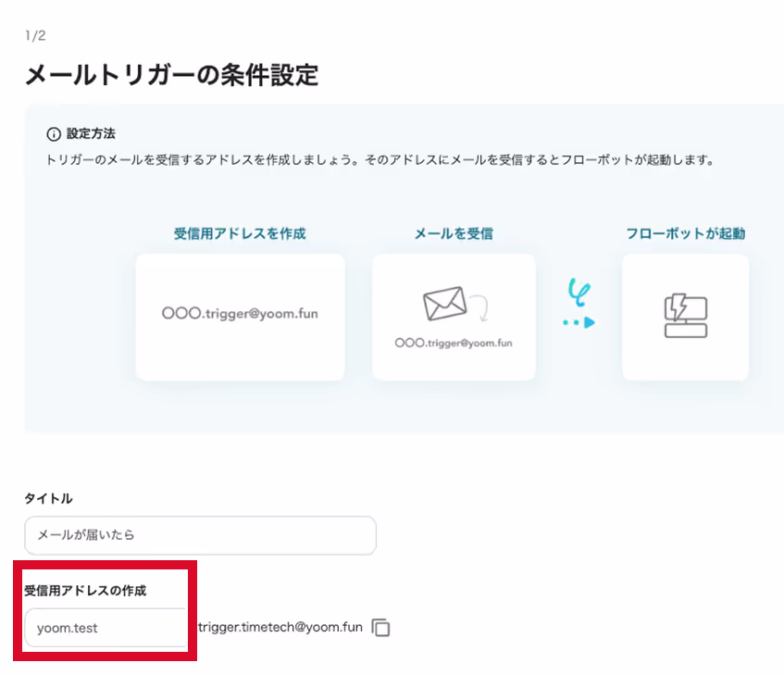
Task: Click the 受信用アドレスを作成 step title
Action: coord(240,233)
